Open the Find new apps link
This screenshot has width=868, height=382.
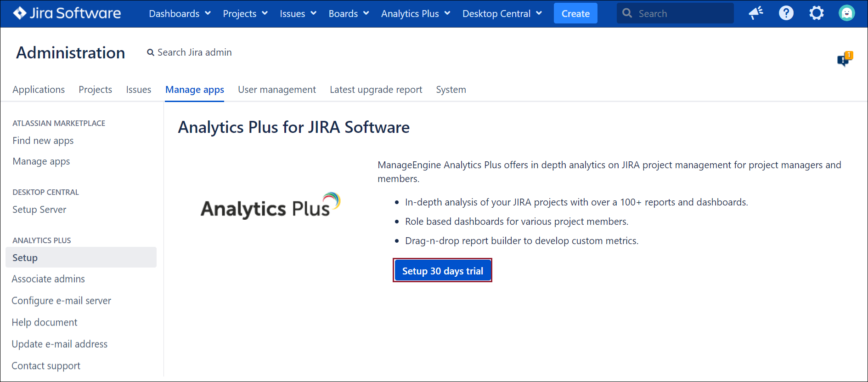coord(43,141)
